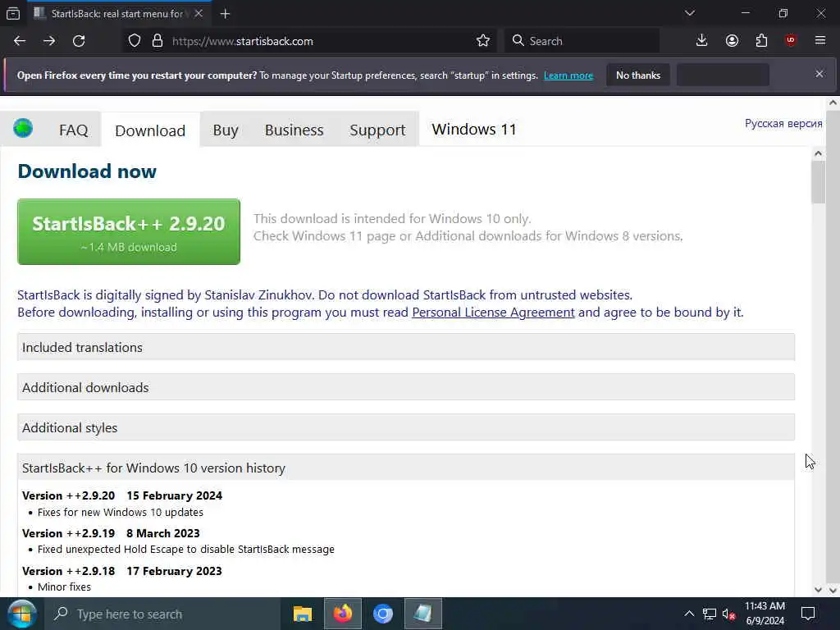Select the Version ++2.9.20 heading

coord(122,495)
